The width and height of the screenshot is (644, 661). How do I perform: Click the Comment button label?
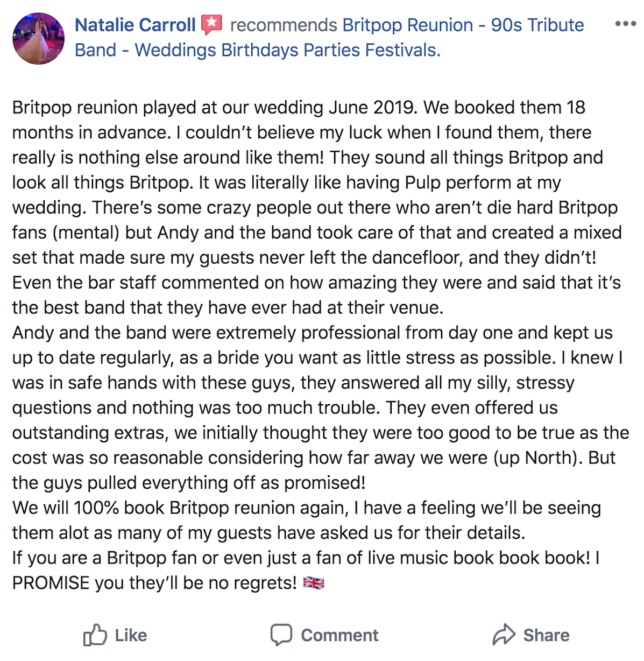coord(339,635)
